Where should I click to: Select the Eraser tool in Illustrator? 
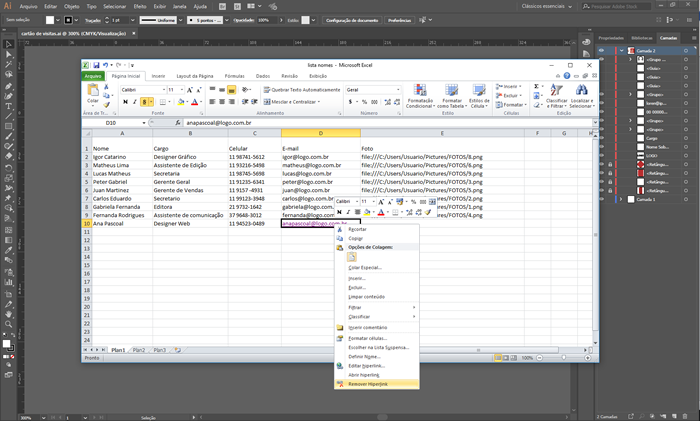(x=8, y=156)
